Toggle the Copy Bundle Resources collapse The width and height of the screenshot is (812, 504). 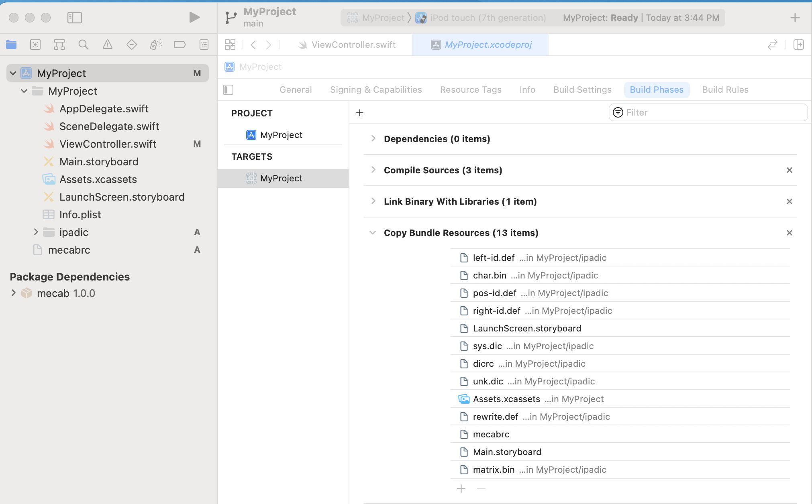tap(372, 232)
